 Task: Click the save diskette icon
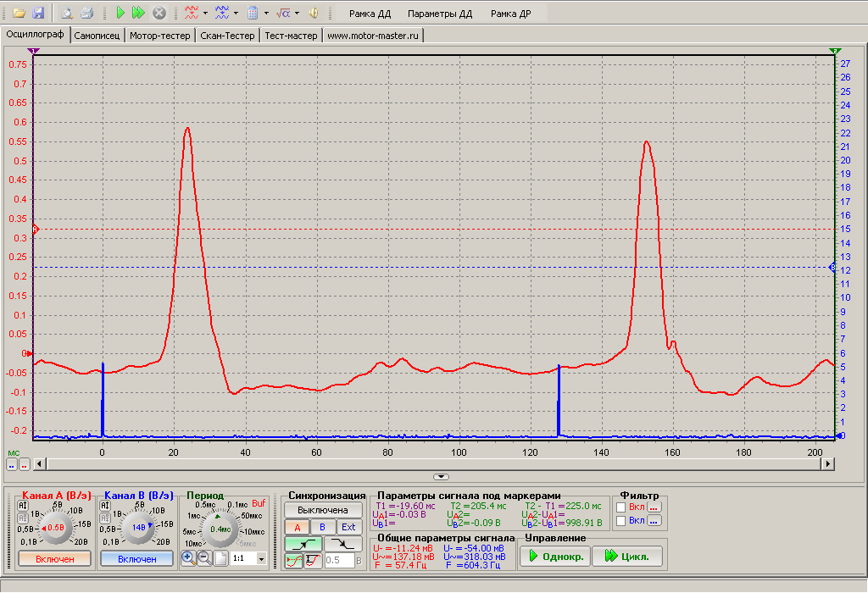tap(38, 13)
